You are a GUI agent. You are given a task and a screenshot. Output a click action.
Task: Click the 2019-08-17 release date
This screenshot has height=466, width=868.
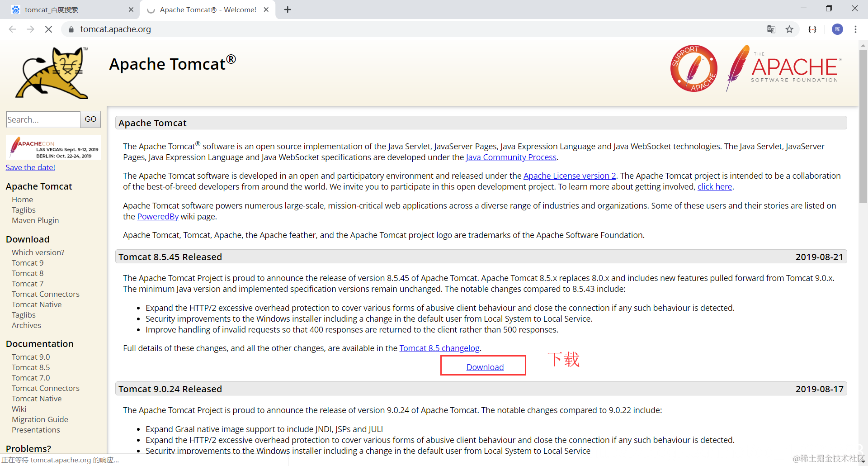(x=819, y=389)
